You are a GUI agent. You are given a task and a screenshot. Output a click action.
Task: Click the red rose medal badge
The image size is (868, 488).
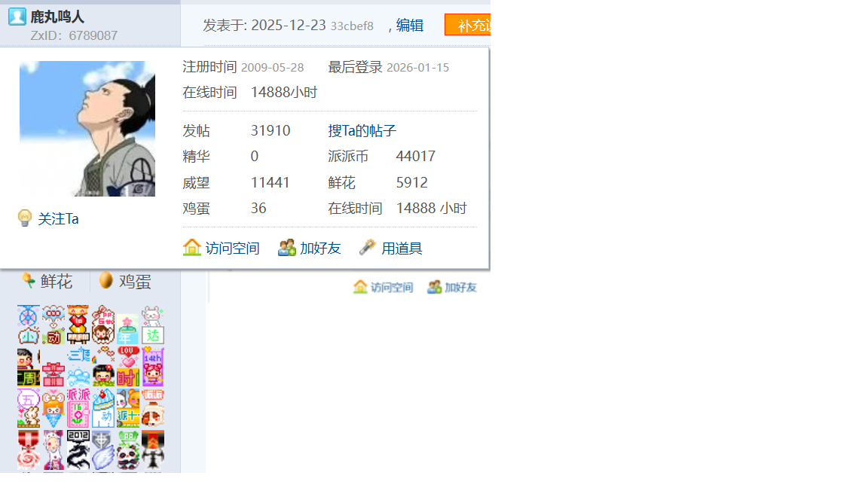pos(29,450)
